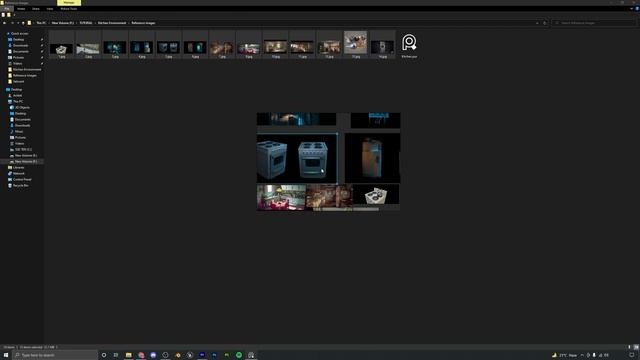Open Spotify from the taskbar
This screenshot has width=640, height=360.
tap(239, 355)
